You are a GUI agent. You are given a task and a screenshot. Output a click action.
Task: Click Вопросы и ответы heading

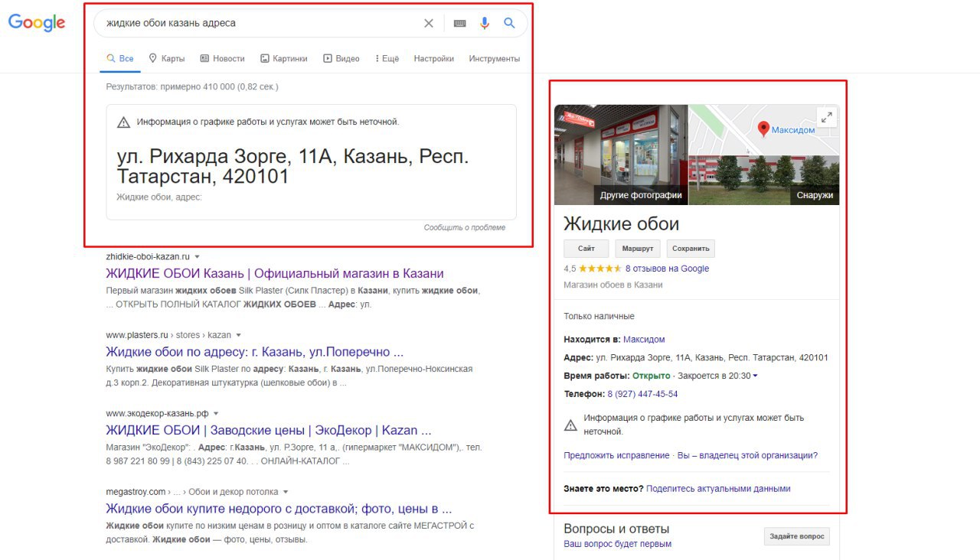616,529
